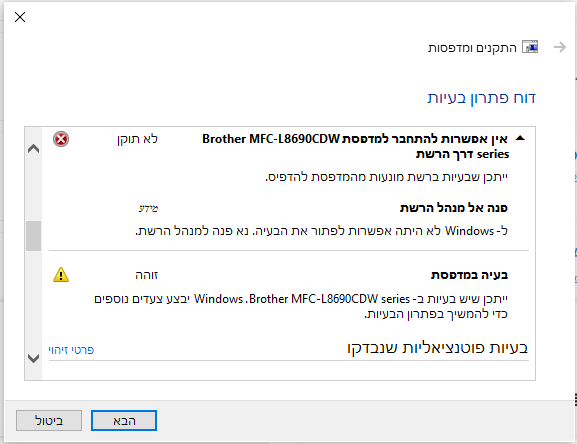The width and height of the screenshot is (577, 444).
Task: Click the back arrow in the header
Action: click(560, 47)
